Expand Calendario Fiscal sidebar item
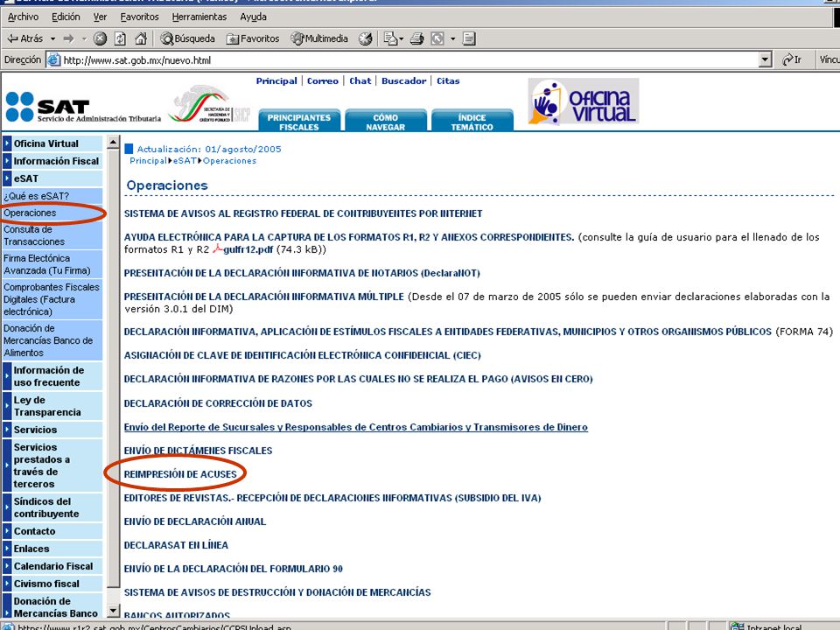 pyautogui.click(x=52, y=566)
